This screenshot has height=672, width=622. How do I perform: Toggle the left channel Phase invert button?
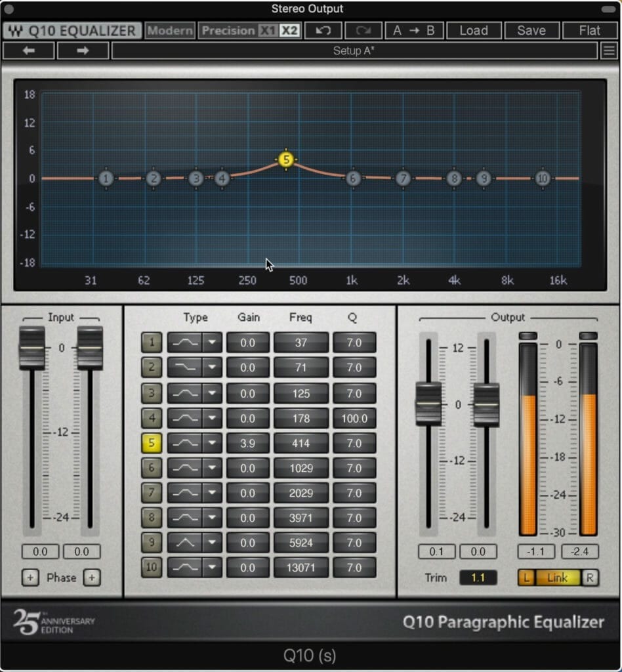point(30,577)
